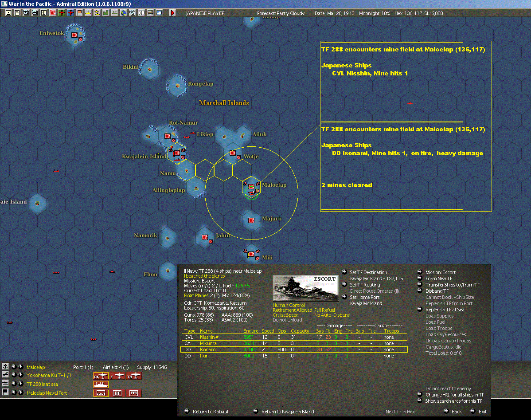Click the crosshair target toolbar icon
This screenshot has height=420, width=531.
[133, 13]
